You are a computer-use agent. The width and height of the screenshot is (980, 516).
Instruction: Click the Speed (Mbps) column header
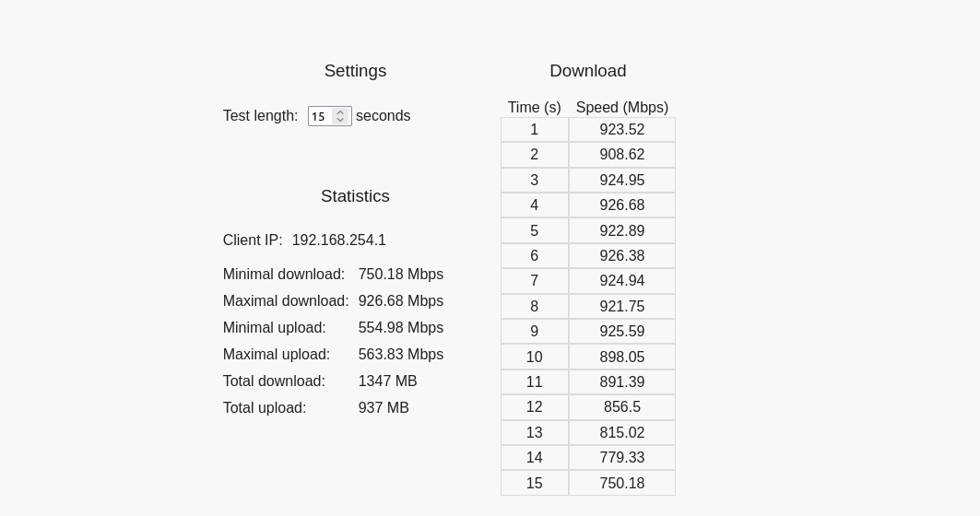[x=622, y=108]
